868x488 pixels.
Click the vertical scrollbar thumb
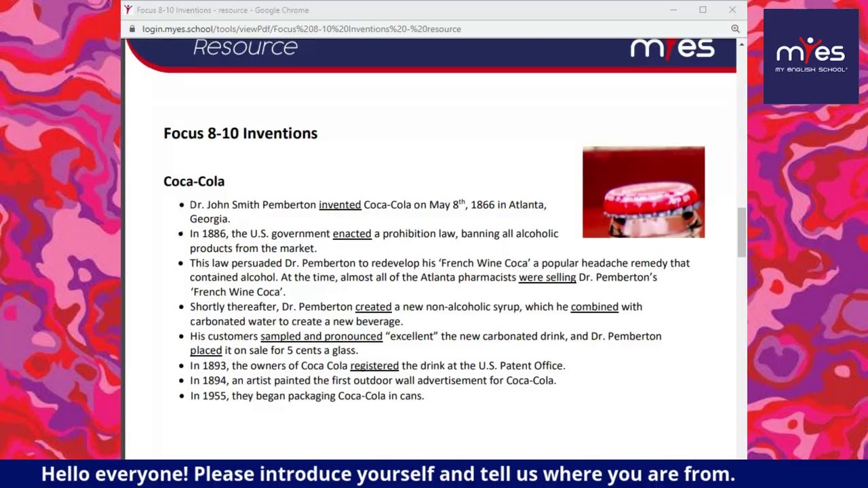(x=741, y=232)
